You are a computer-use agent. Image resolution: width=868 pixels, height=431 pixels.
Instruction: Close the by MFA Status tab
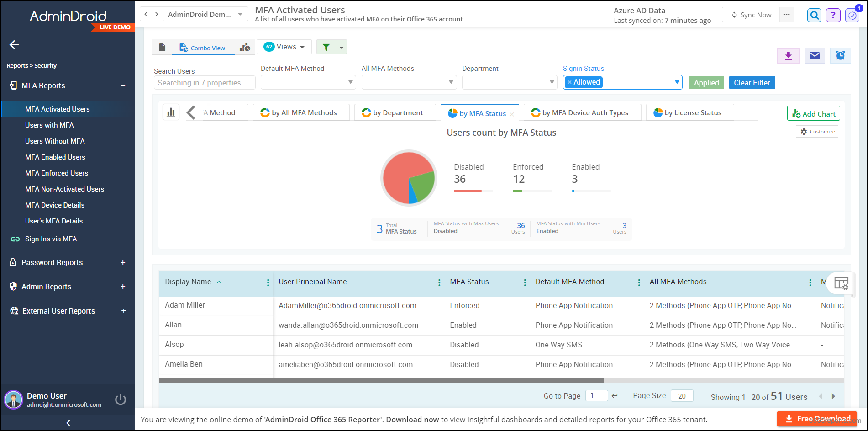512,114
